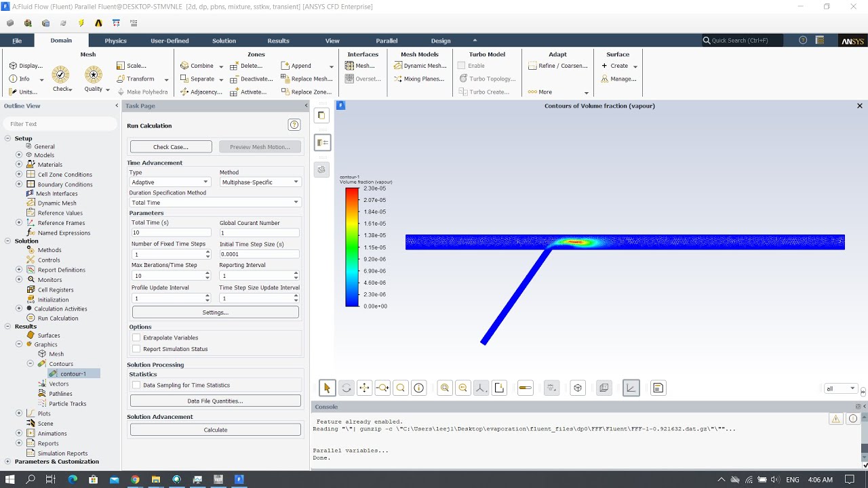This screenshot has height=488, width=868.
Task: Toggle the colormap ruler icon
Action: [525, 388]
